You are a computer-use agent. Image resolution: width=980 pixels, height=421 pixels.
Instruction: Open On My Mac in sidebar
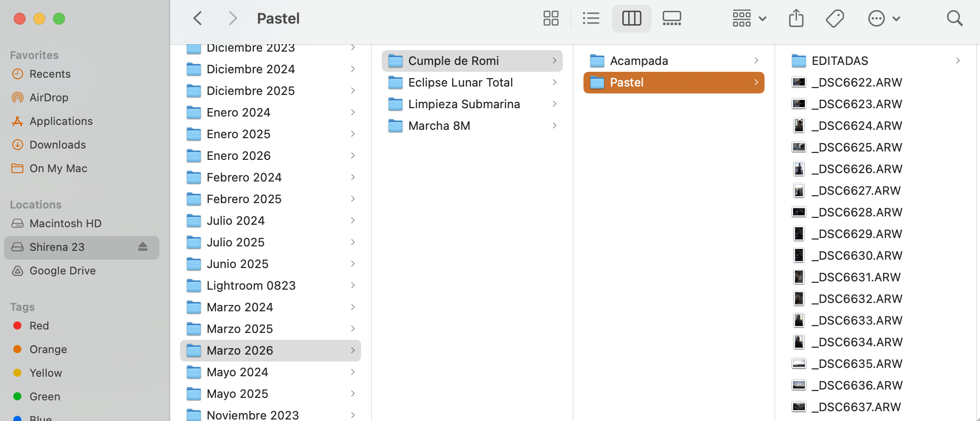[x=81, y=168]
